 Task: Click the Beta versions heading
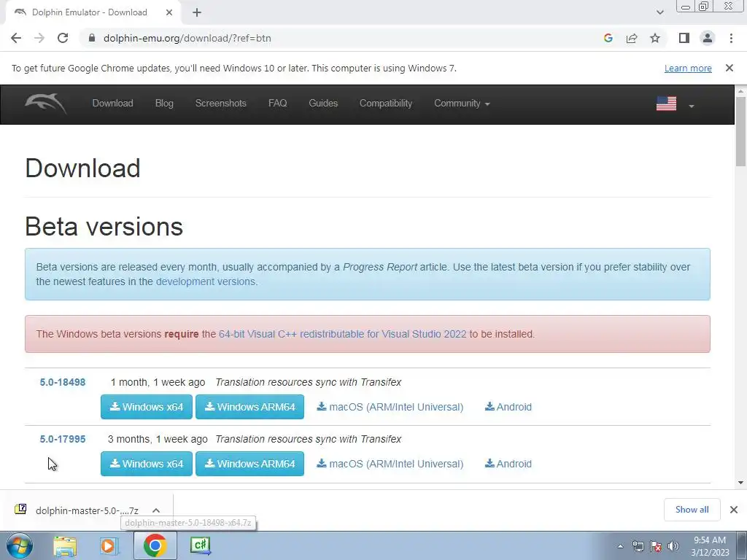[104, 226]
